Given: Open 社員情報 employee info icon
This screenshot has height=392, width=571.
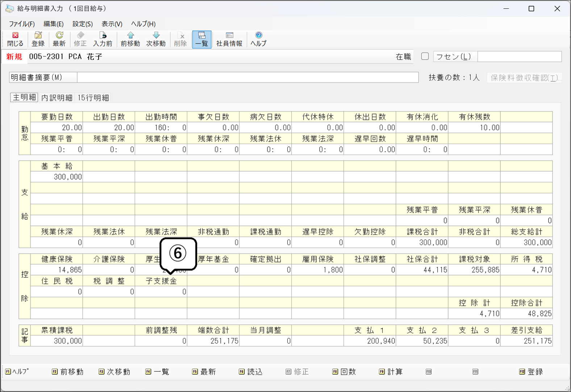Looking at the screenshot, I should pos(229,39).
